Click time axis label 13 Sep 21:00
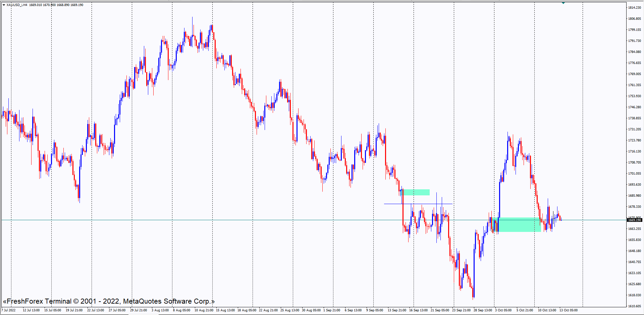 point(397,310)
